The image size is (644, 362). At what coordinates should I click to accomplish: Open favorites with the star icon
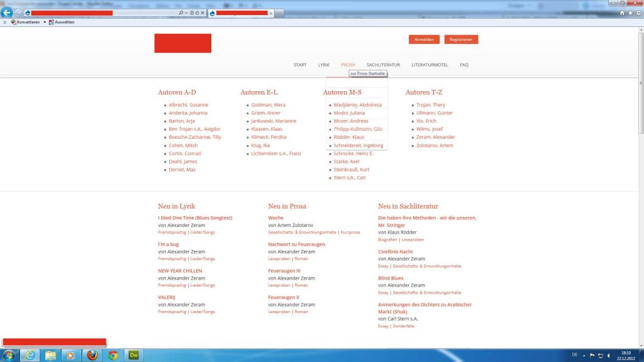(630, 13)
